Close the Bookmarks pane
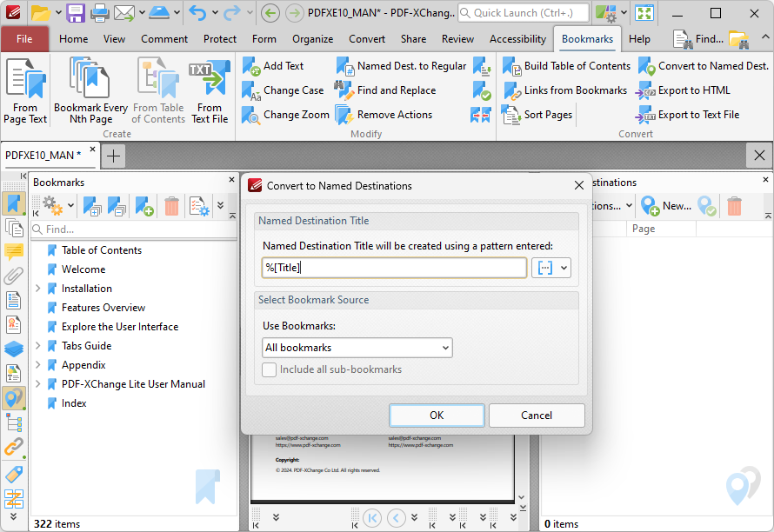Screen dimensions: 774x532 231,180
